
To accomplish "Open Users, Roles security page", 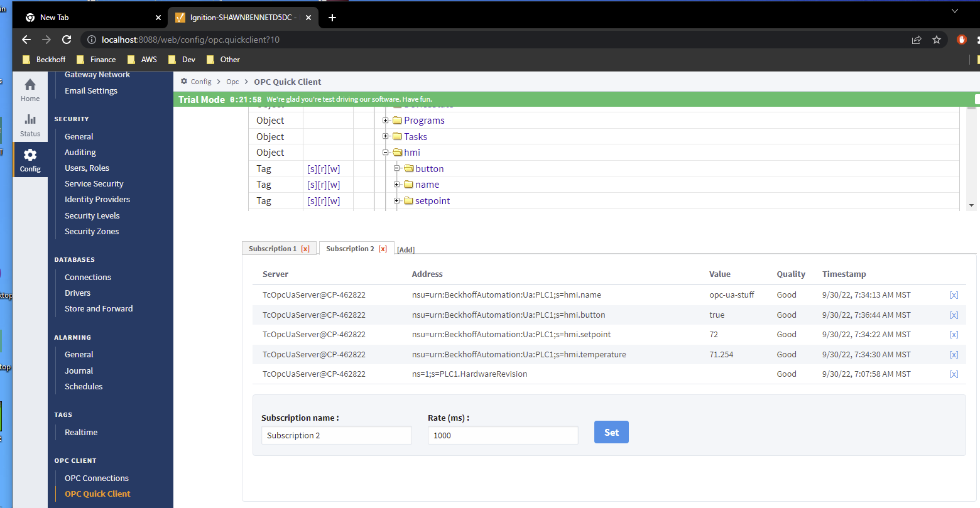I will tap(87, 168).
